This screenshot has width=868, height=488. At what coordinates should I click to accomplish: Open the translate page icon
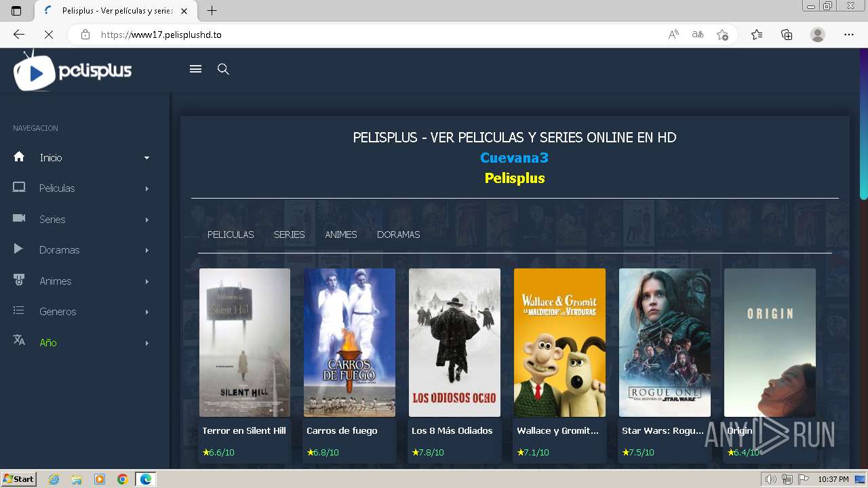[698, 35]
